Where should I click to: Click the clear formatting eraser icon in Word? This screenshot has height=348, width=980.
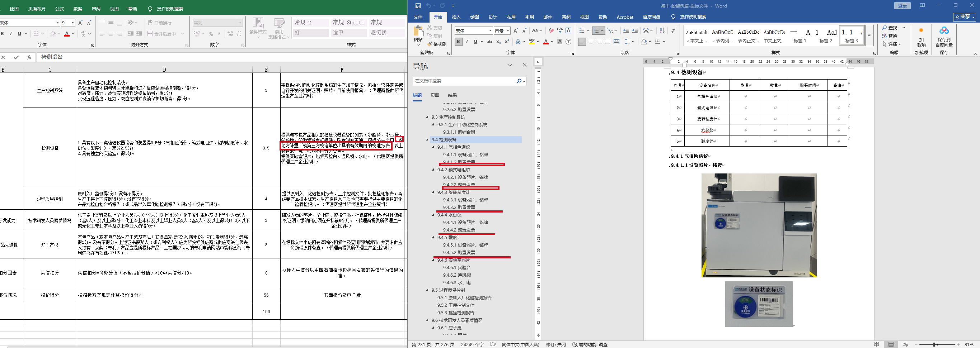click(551, 30)
